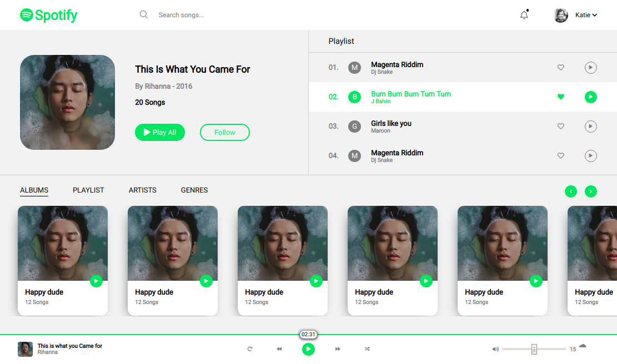The image size is (617, 364).
Task: Switch to the GENRES tab
Action: (x=194, y=190)
